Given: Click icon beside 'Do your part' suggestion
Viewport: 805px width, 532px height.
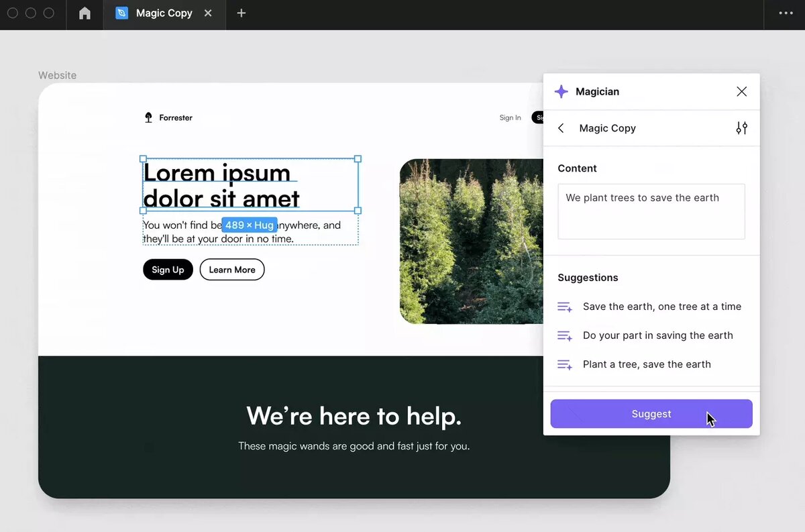Looking at the screenshot, I should click(565, 336).
